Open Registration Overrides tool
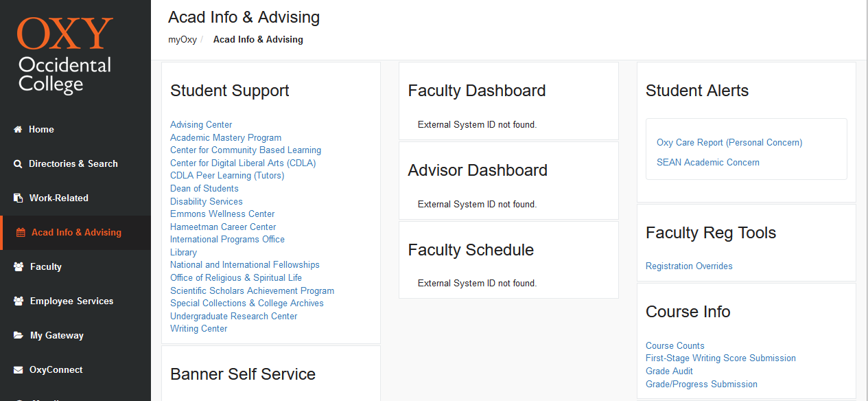This screenshot has height=401, width=868. coord(689,266)
